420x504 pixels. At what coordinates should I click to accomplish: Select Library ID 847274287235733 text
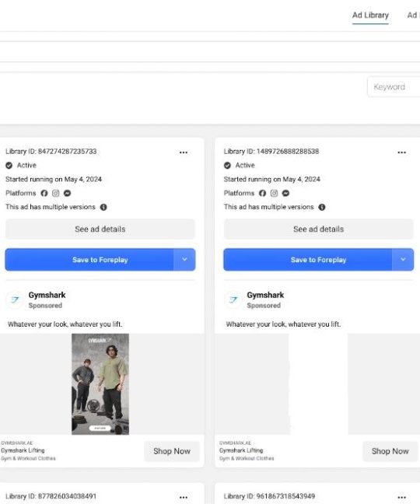coord(51,152)
